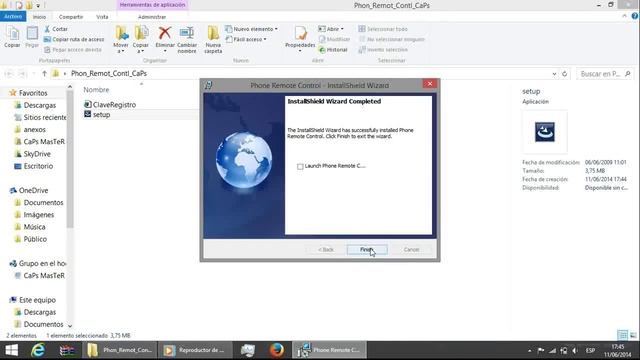Open the Nuevo elemento dropdown

coord(251,29)
